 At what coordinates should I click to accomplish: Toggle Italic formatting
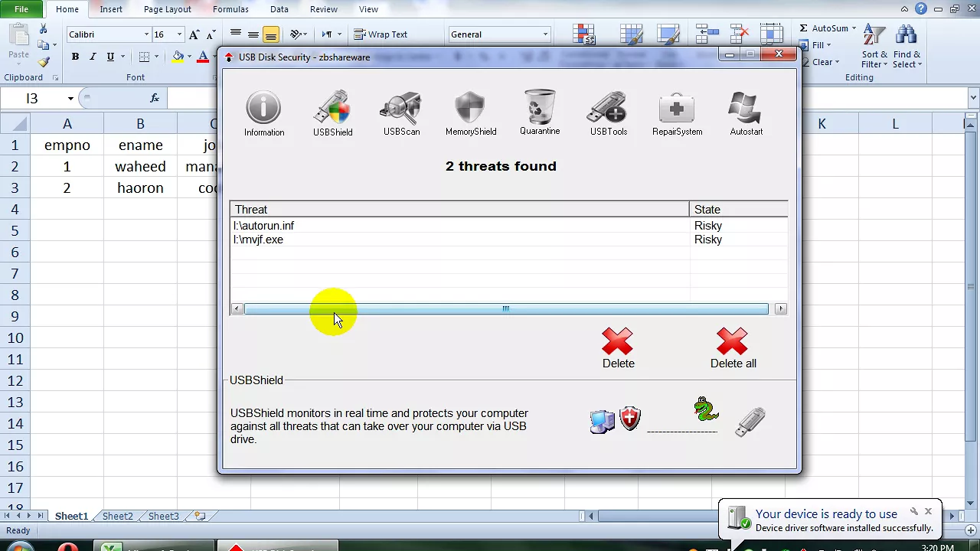tap(93, 57)
